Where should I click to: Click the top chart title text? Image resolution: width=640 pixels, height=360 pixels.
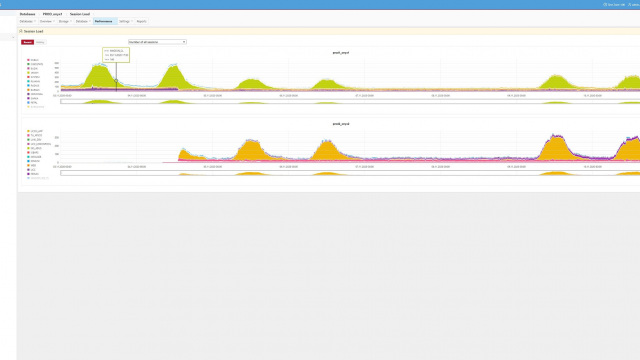pyautogui.click(x=340, y=53)
